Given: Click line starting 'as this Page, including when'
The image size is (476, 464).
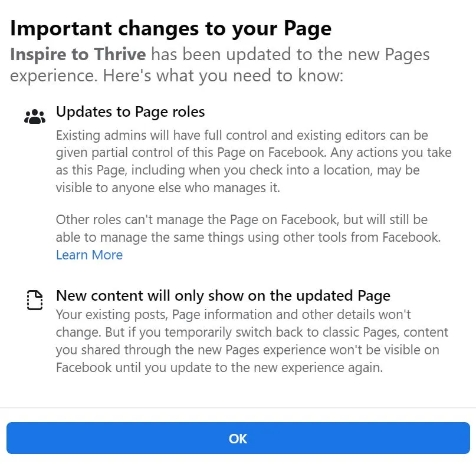Looking at the screenshot, I should tap(238, 170).
